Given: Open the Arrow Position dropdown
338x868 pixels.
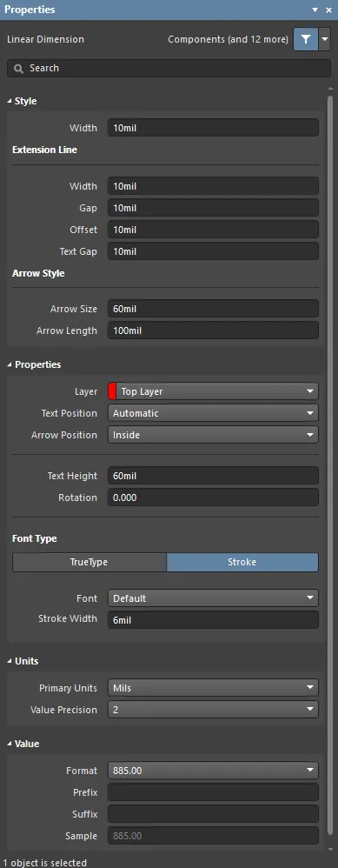Looking at the screenshot, I should pyautogui.click(x=213, y=435).
